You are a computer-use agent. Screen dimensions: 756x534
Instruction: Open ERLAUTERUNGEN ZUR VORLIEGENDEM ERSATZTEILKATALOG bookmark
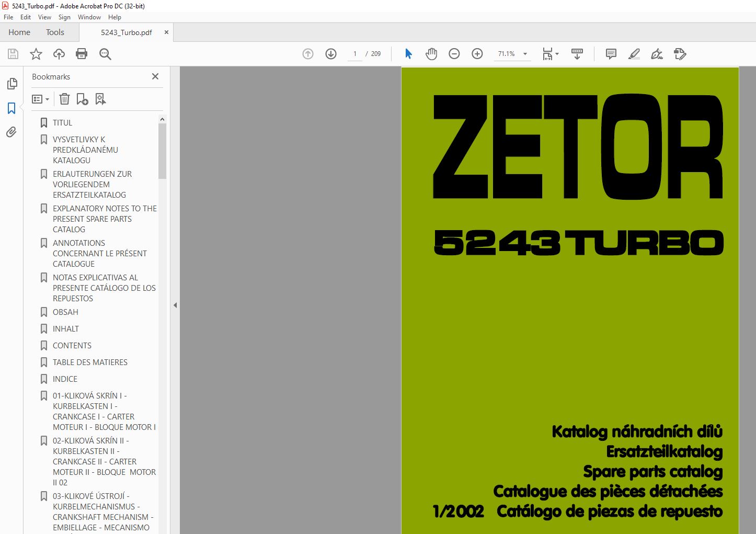tap(92, 184)
